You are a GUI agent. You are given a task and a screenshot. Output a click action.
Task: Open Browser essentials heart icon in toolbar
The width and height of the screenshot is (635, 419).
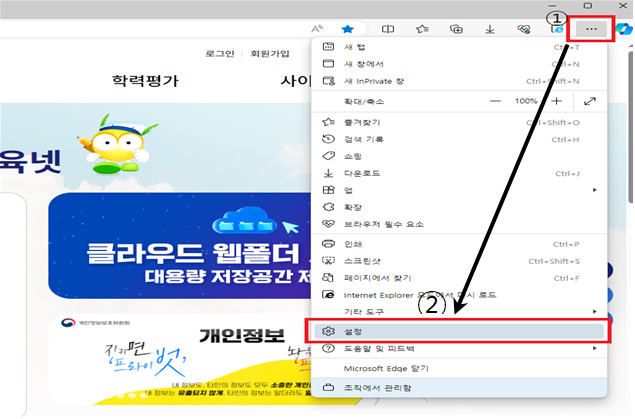524,29
